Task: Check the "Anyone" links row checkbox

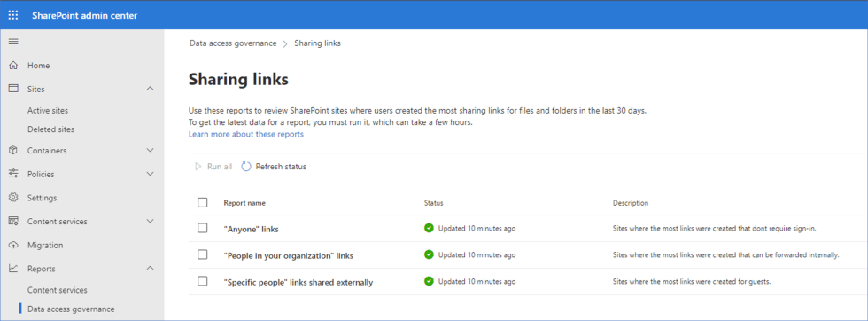Action: tap(203, 228)
